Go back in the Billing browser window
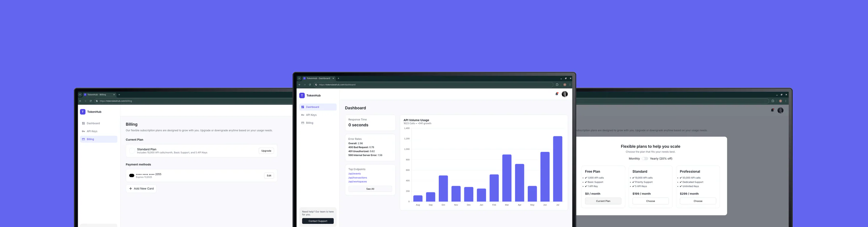 pyautogui.click(x=80, y=101)
